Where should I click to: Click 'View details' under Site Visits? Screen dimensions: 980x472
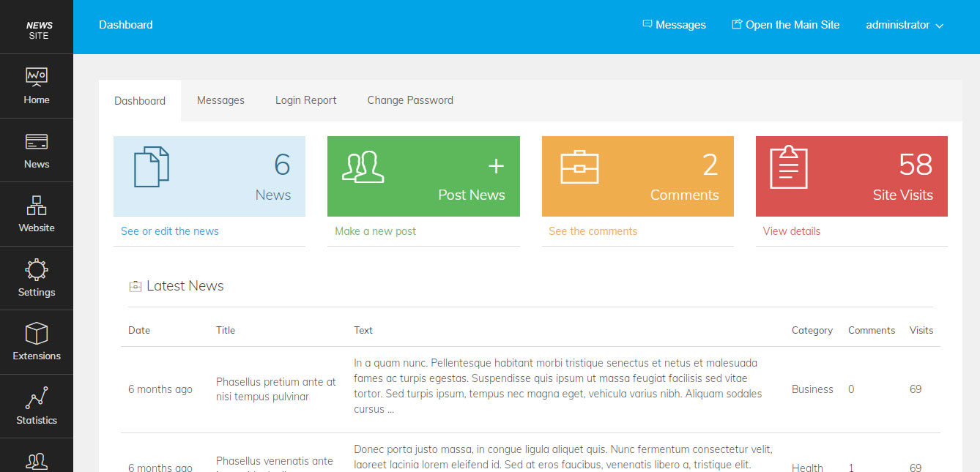(791, 231)
